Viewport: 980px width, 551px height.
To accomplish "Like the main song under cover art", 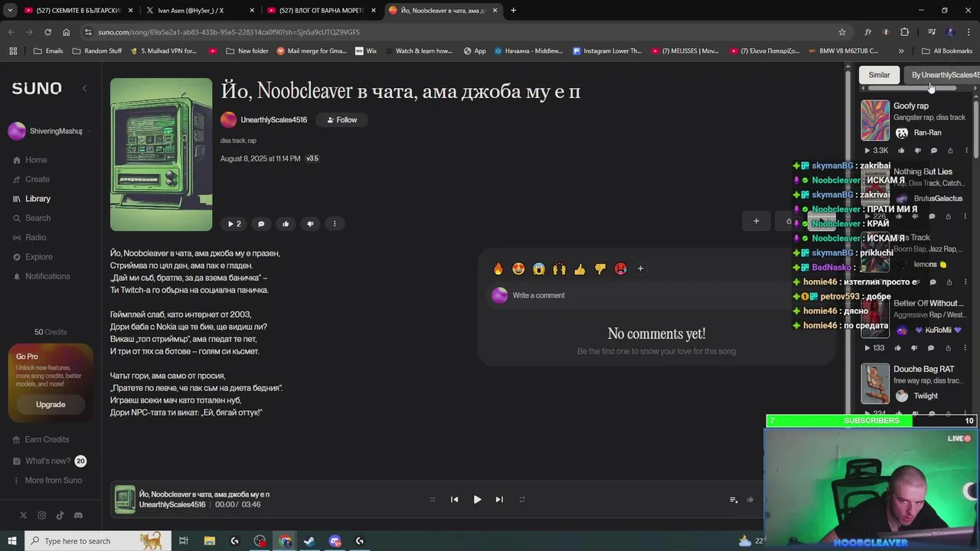I will tap(286, 223).
